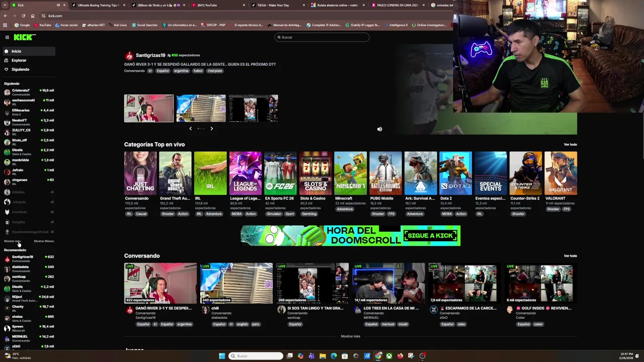The image size is (644, 362).
Task: Click the MOBA tag under League of Legends
Action: click(236, 214)
